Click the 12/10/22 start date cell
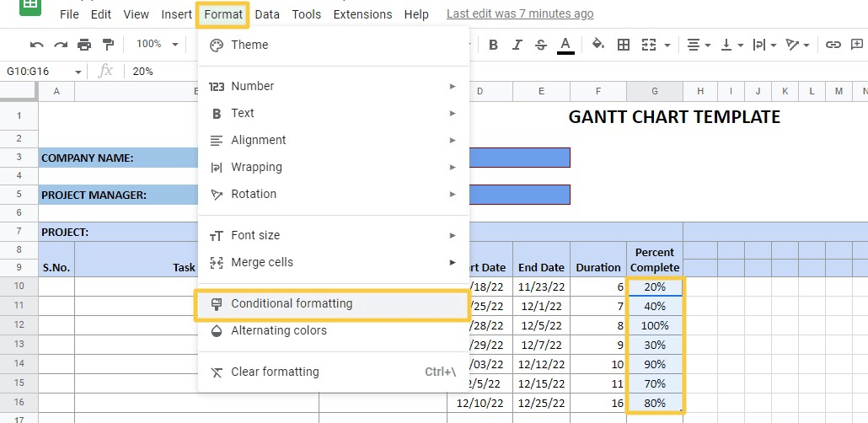This screenshot has width=868, height=423. (480, 403)
